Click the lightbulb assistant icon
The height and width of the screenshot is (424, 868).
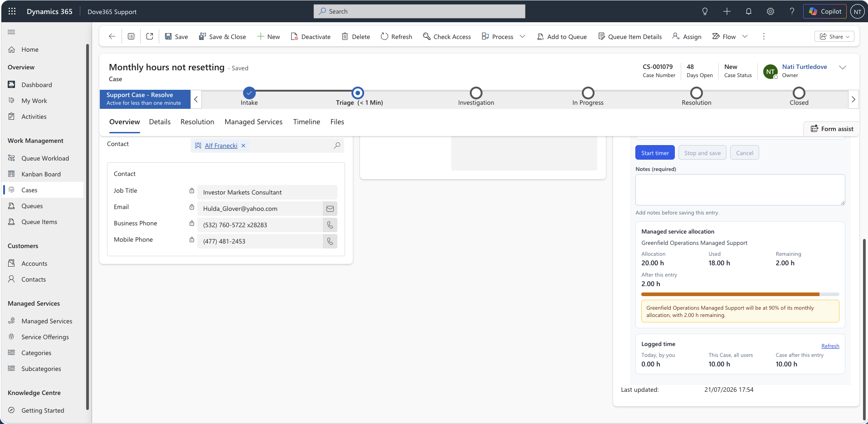point(705,11)
